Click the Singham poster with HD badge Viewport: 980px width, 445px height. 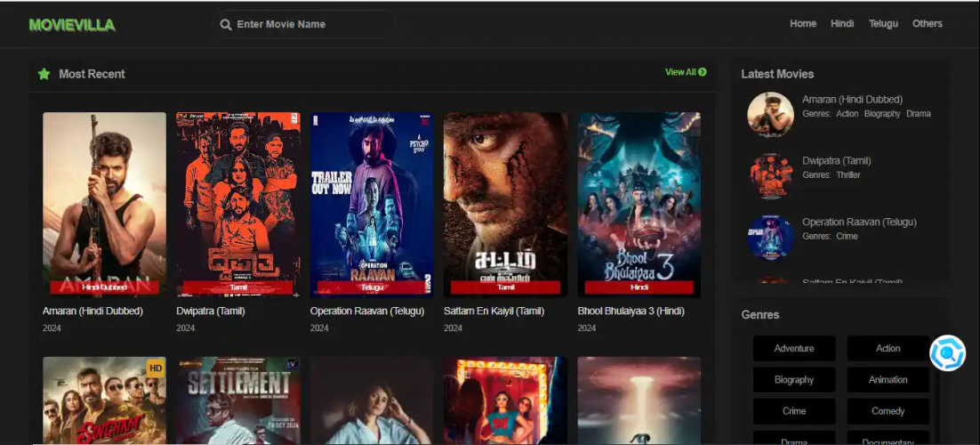(x=104, y=400)
